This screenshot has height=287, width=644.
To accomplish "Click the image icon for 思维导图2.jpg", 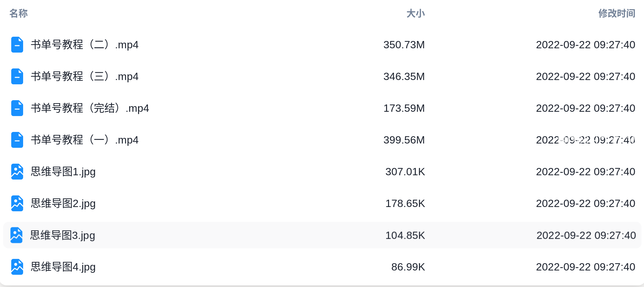I will (x=17, y=203).
